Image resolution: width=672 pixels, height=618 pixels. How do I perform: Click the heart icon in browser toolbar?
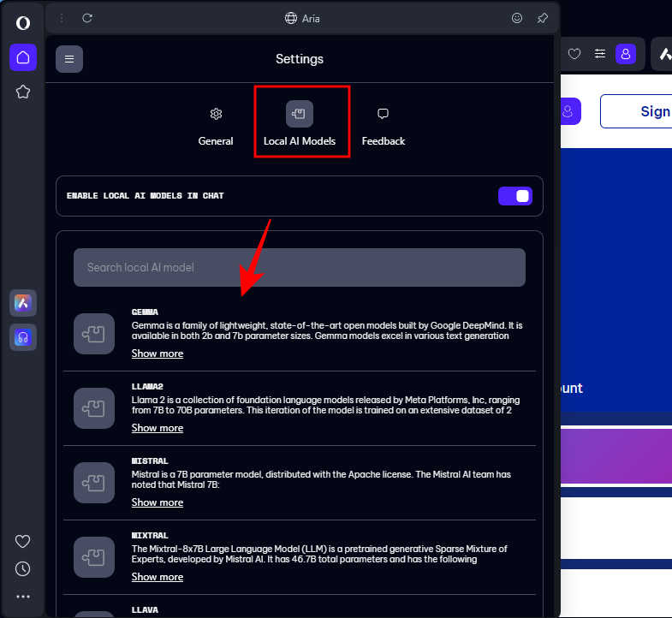click(x=574, y=54)
